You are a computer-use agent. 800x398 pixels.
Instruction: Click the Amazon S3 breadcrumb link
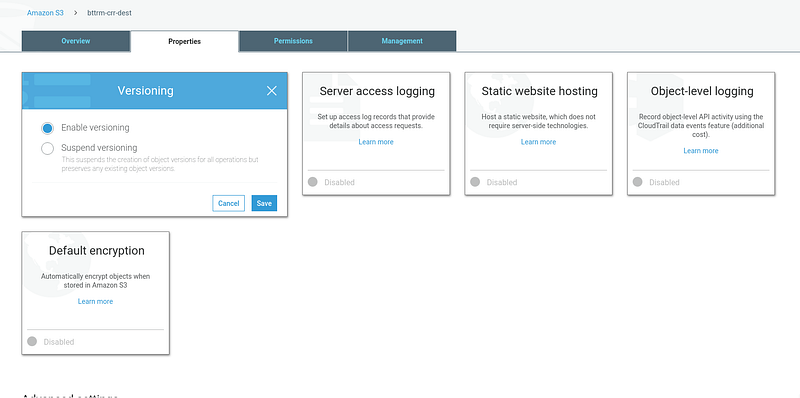point(45,13)
